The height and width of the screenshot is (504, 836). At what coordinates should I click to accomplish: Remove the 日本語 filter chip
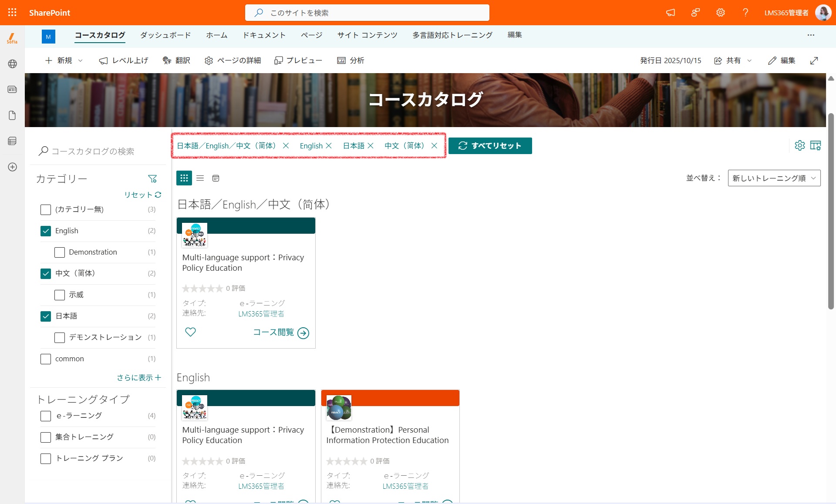(371, 146)
